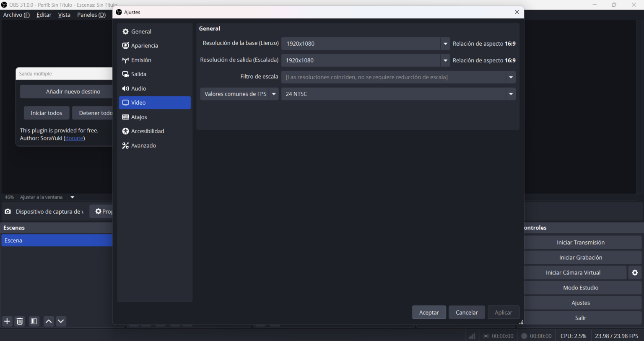Open scene filters icon
The image size is (644, 341).
tap(34, 321)
